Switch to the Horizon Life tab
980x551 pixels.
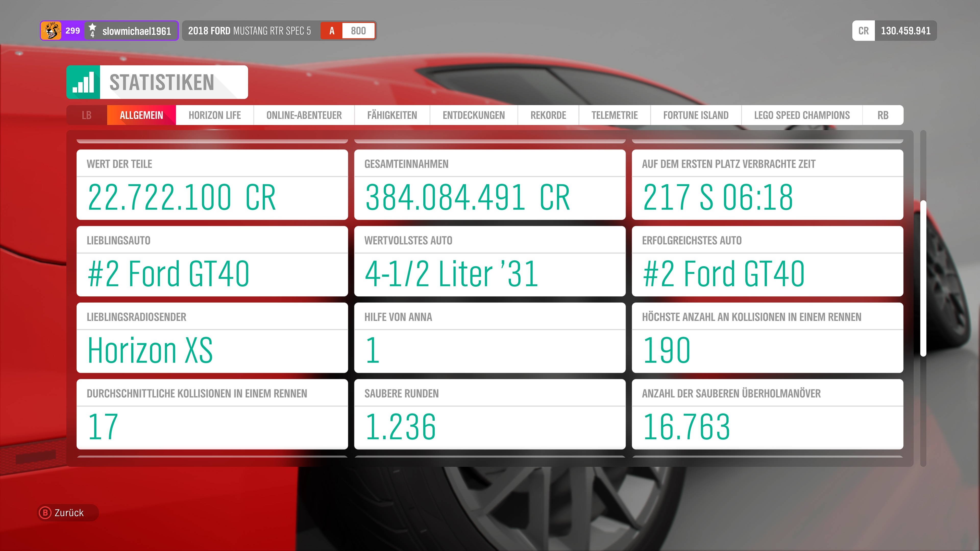click(215, 115)
